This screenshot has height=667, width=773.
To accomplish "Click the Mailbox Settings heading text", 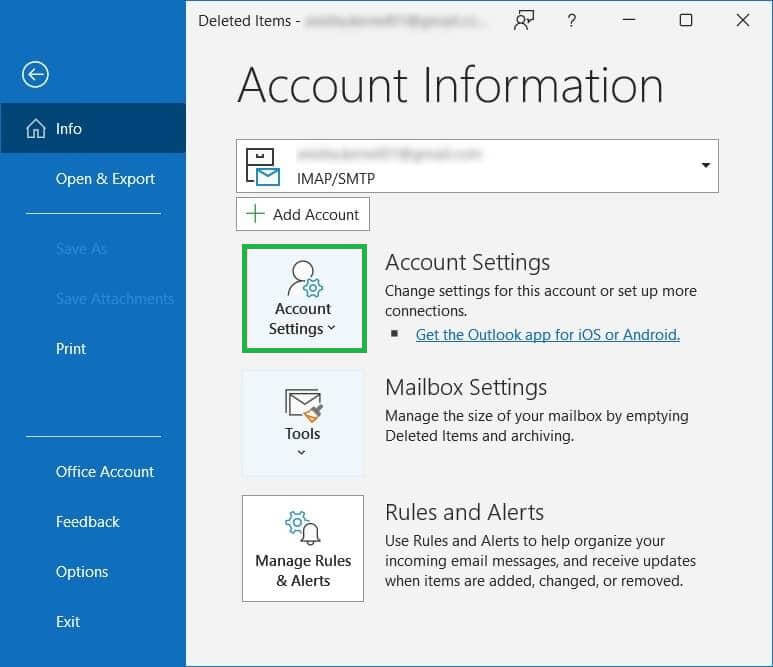I will pos(466,387).
